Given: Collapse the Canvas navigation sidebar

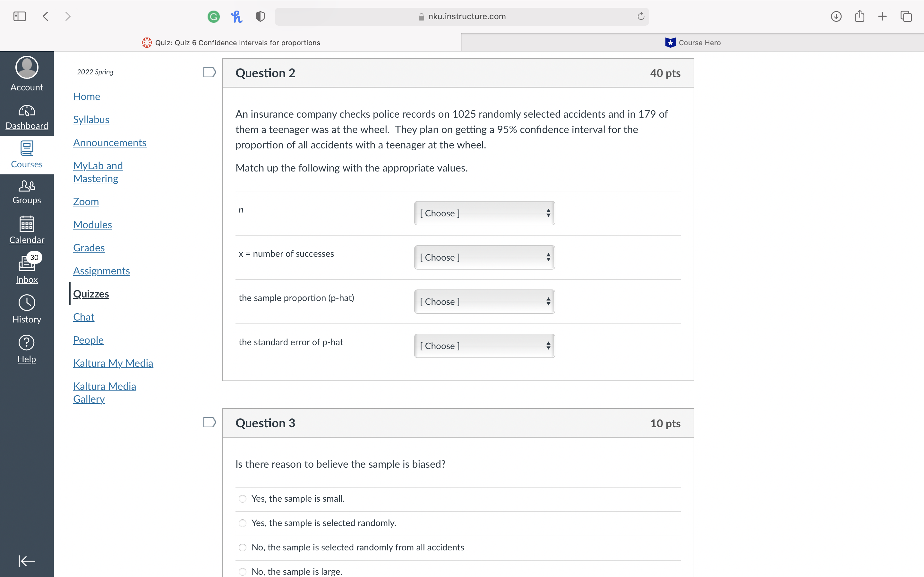Looking at the screenshot, I should [26, 561].
